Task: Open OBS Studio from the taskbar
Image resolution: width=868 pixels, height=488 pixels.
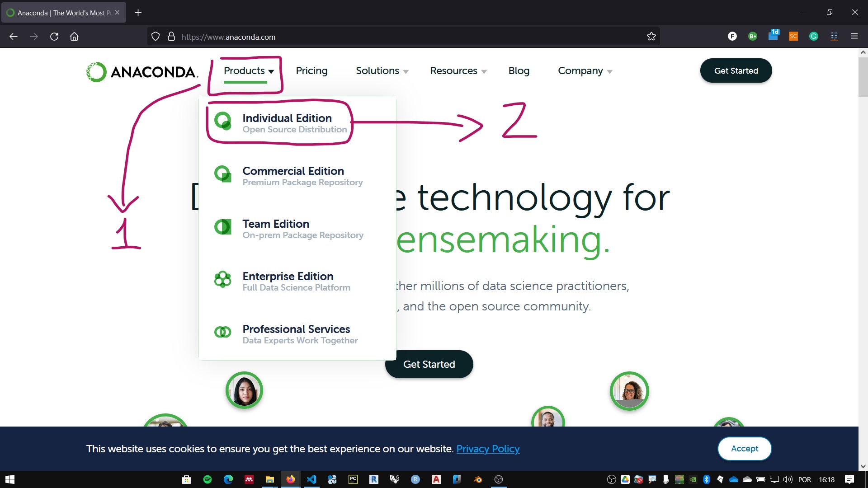Action: (499, 479)
